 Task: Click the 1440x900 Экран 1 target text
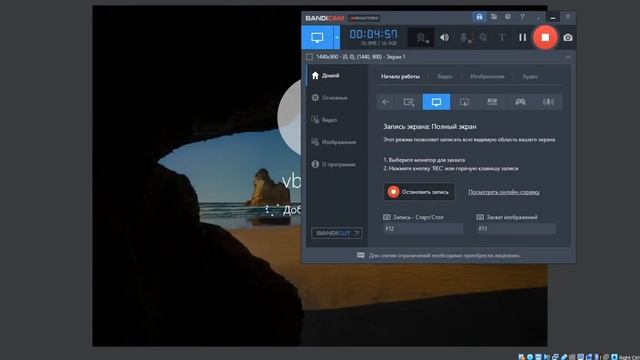[361, 57]
